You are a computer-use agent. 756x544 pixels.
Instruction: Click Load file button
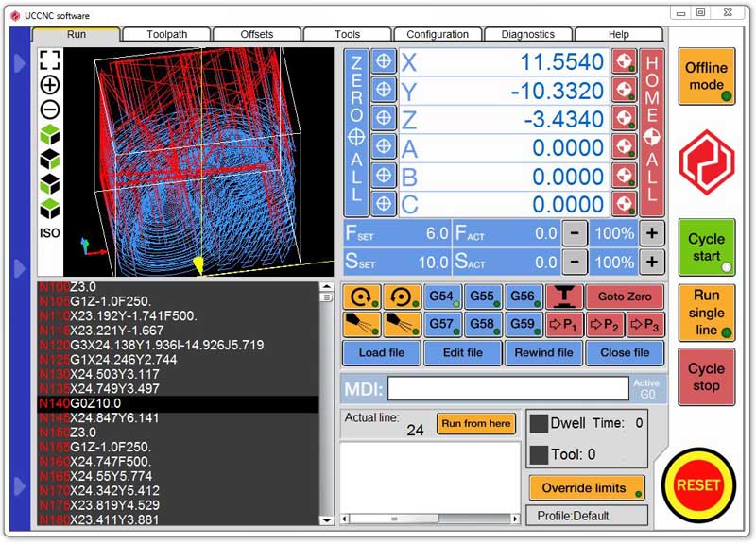382,352
